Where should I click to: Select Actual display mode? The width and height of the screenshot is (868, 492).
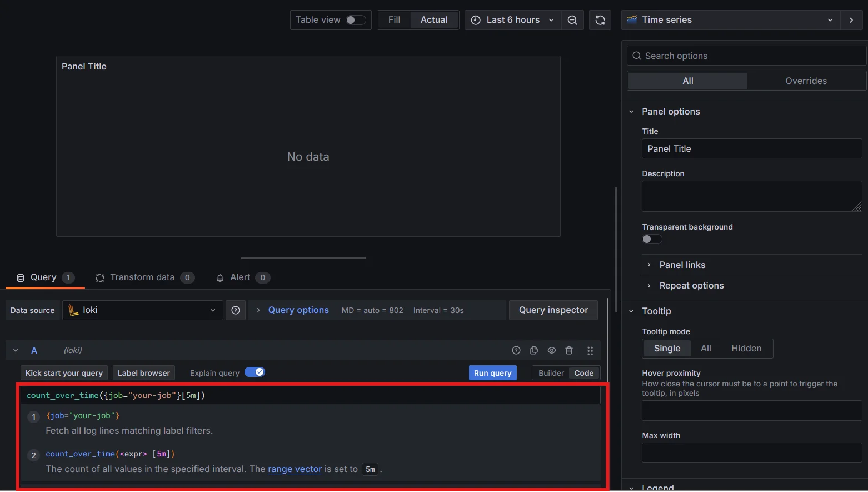click(434, 20)
